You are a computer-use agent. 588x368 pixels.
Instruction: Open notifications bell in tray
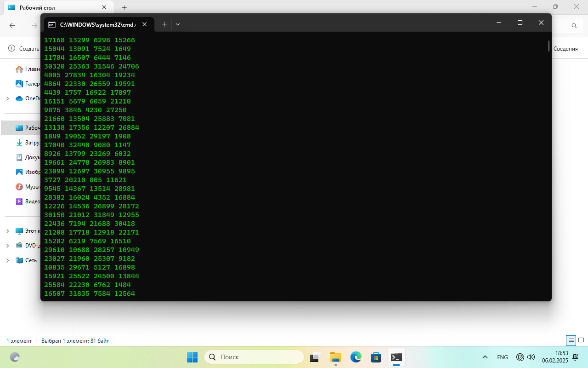tap(575, 357)
